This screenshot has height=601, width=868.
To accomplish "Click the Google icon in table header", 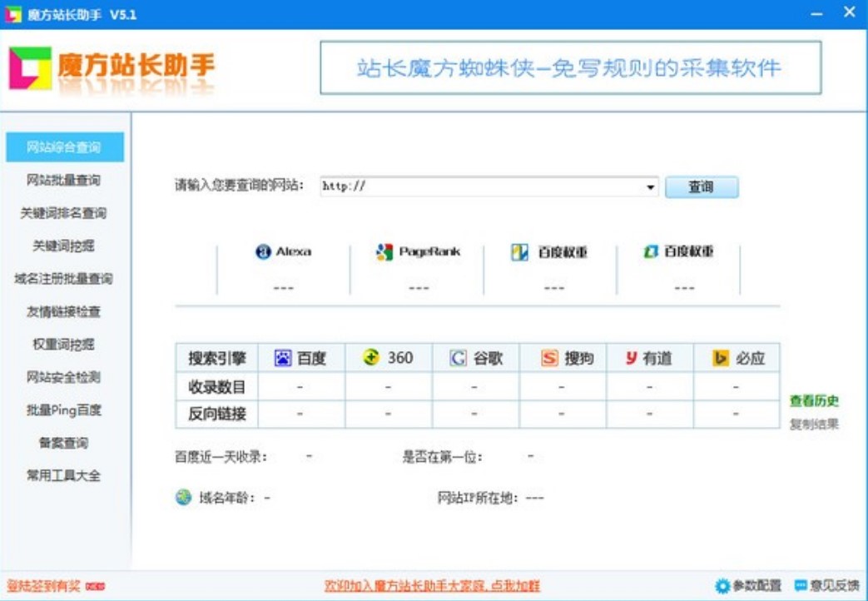I will pos(458,359).
